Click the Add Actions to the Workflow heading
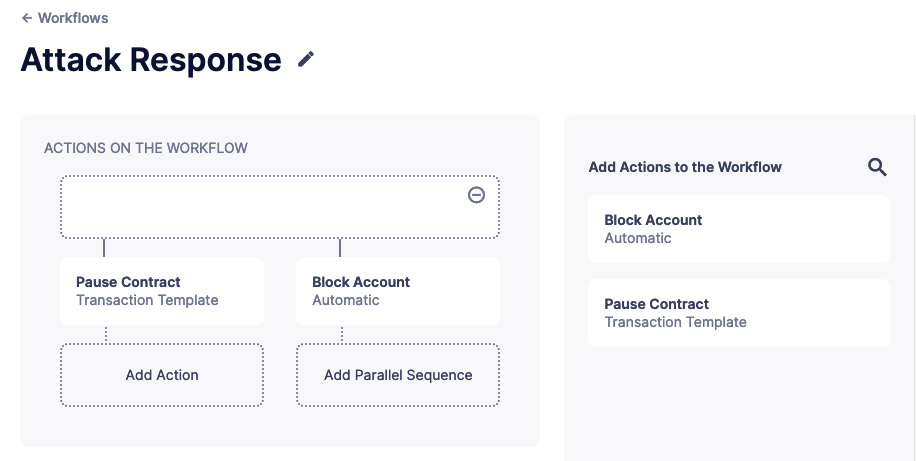The image size is (916, 461). point(685,167)
